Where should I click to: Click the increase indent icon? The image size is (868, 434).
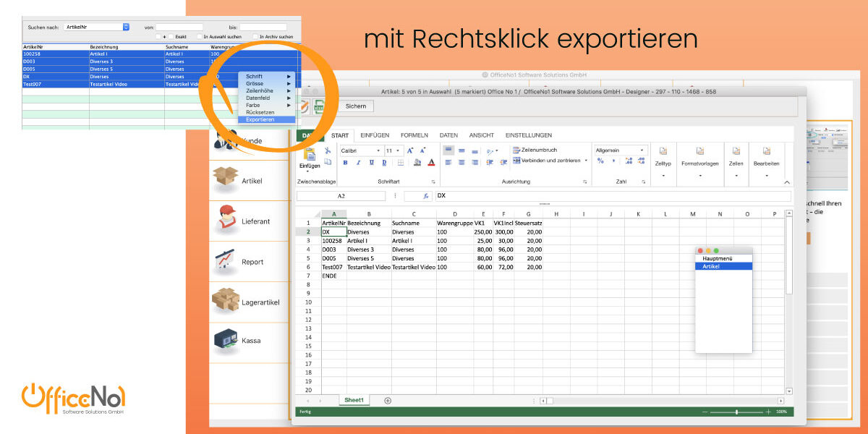503,163
